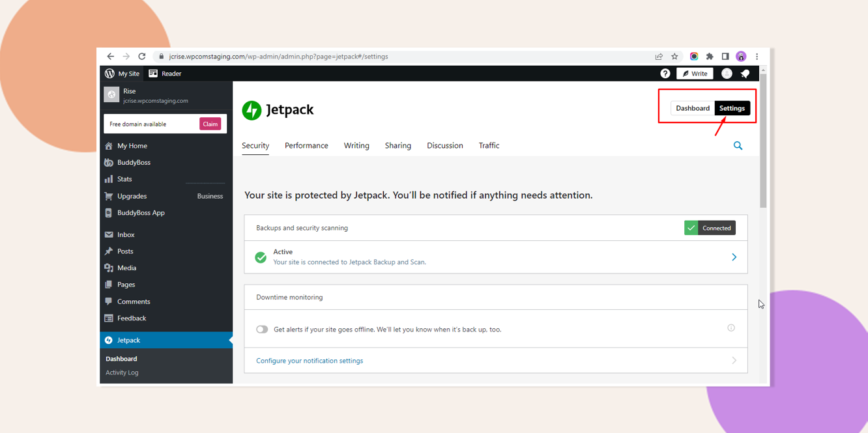Open the help question mark icon
The height and width of the screenshot is (433, 868).
pyautogui.click(x=665, y=74)
